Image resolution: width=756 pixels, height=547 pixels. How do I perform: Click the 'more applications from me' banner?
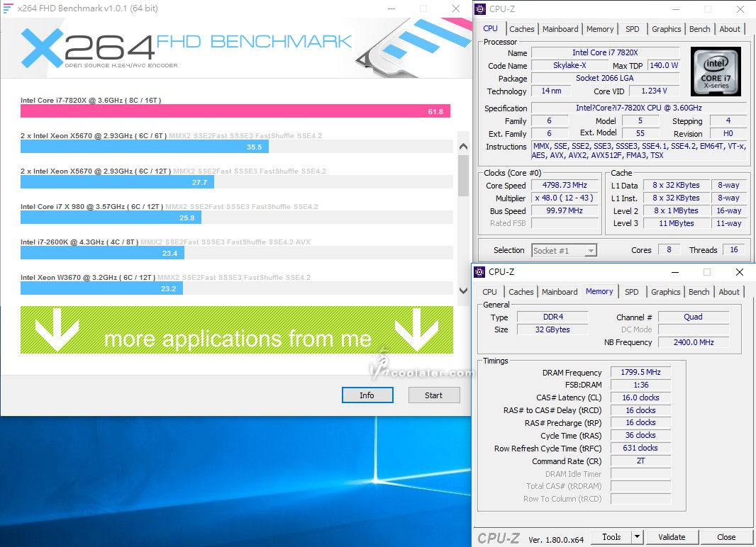tap(237, 330)
